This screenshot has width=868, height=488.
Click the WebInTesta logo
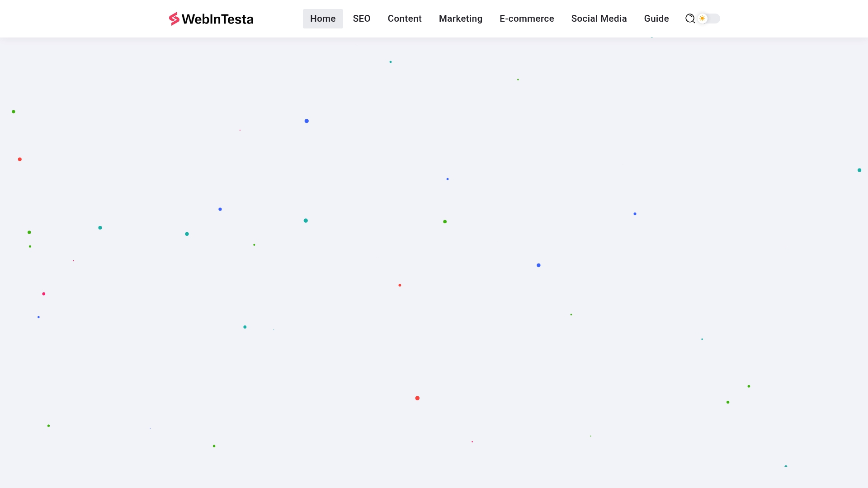(211, 19)
